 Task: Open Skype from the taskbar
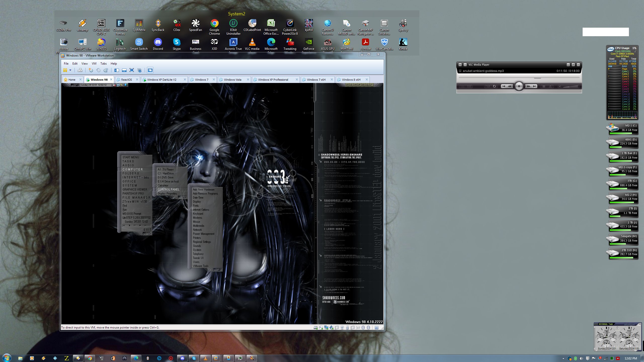[194, 358]
